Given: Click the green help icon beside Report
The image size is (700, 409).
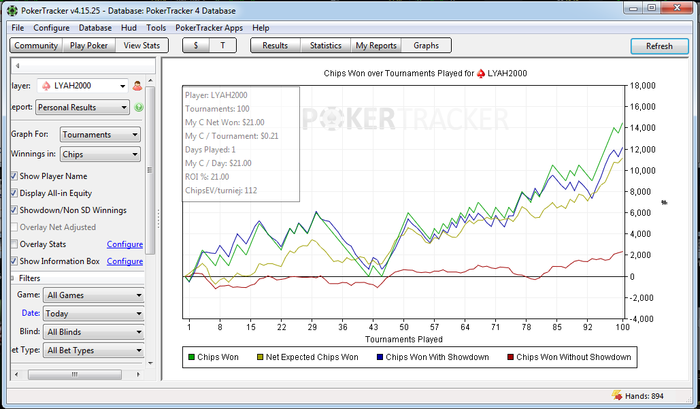Looking at the screenshot, I should coord(139,107).
